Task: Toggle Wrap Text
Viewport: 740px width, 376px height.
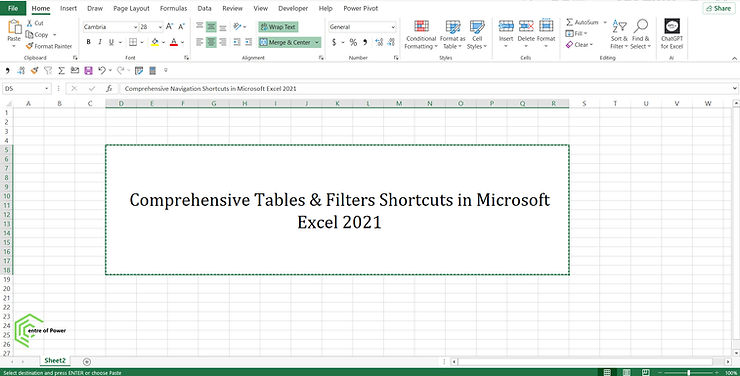Action: tap(278, 27)
